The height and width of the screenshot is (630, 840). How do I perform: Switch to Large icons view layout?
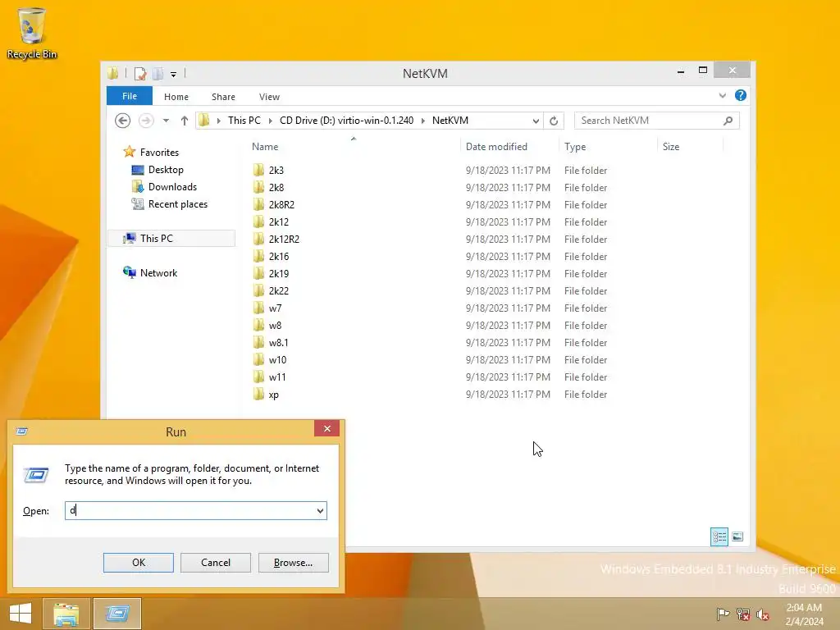click(737, 536)
